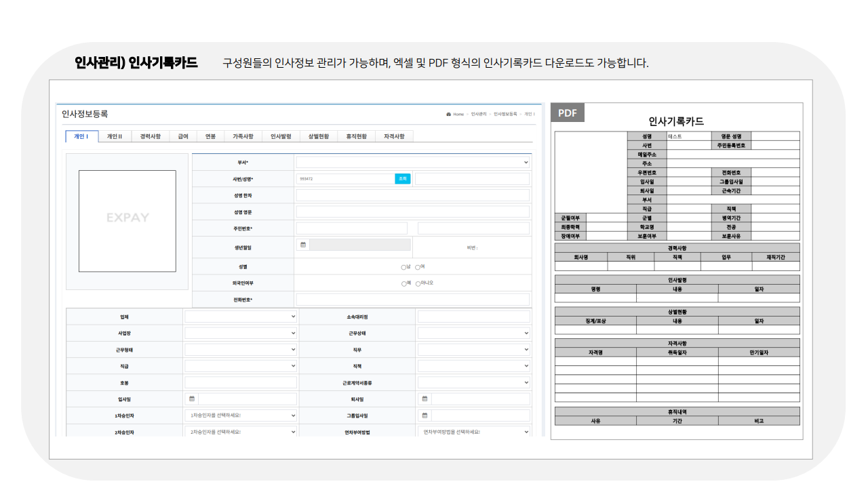The width and height of the screenshot is (868, 488).
Task: Open the 퇴사일 date calendar icon
Action: coord(425,399)
